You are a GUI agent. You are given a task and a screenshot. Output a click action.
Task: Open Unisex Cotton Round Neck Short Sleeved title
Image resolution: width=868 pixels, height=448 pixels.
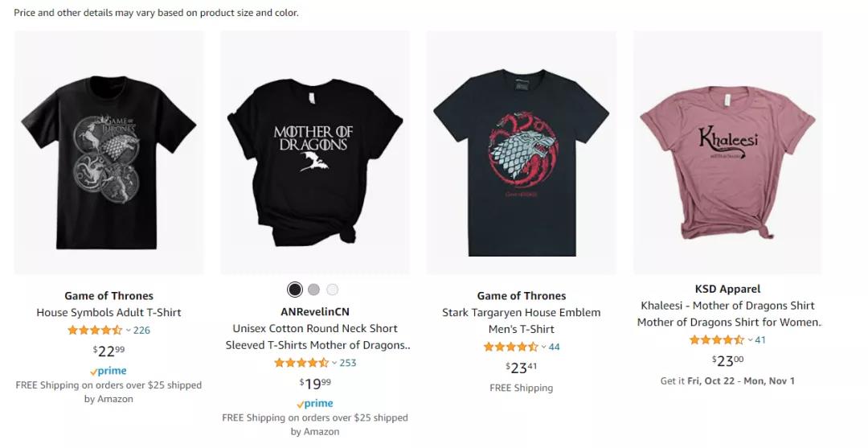pos(315,336)
